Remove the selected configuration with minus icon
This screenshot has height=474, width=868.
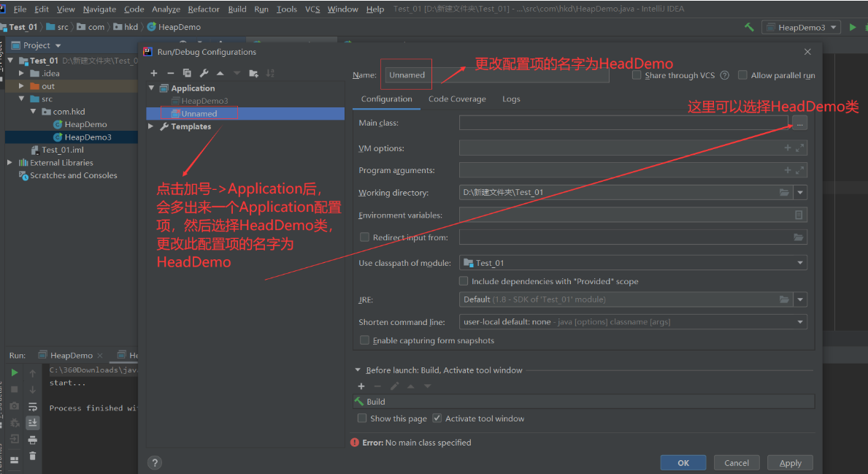click(x=171, y=73)
